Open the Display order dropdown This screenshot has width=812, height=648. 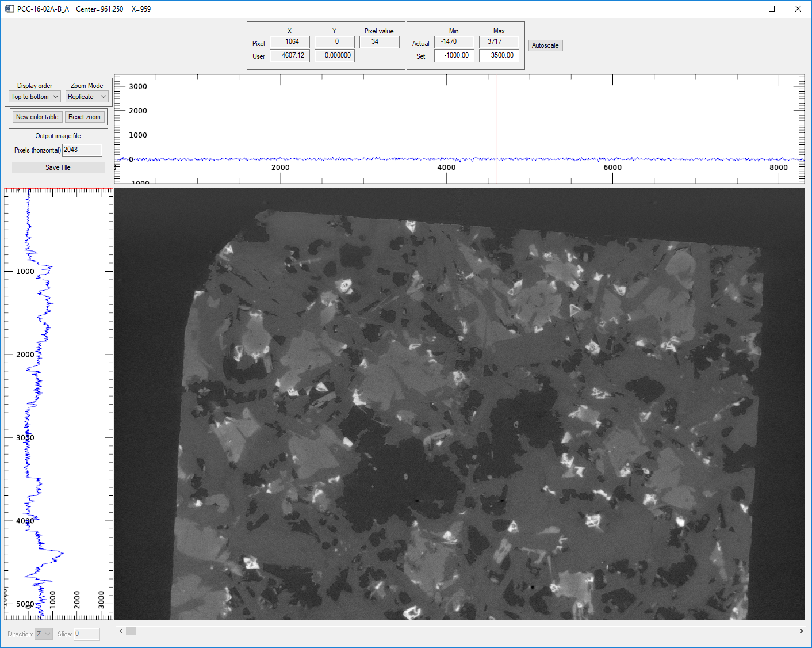pos(35,97)
